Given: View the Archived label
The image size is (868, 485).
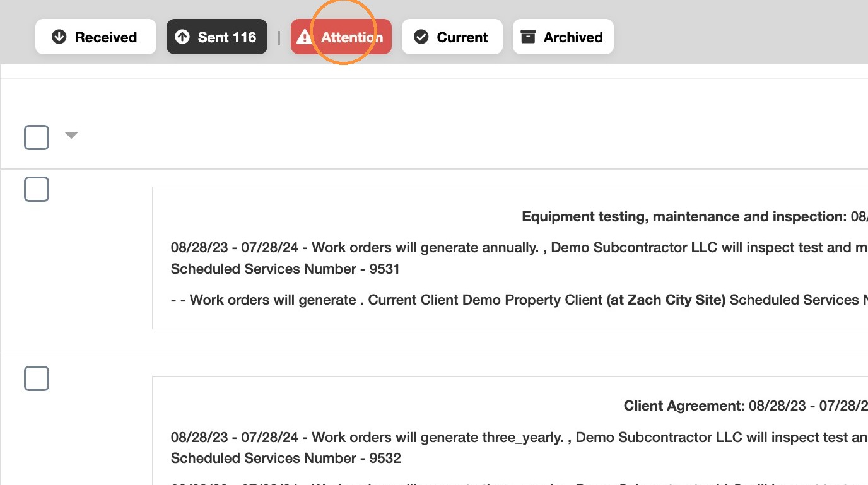Looking at the screenshot, I should click(563, 37).
